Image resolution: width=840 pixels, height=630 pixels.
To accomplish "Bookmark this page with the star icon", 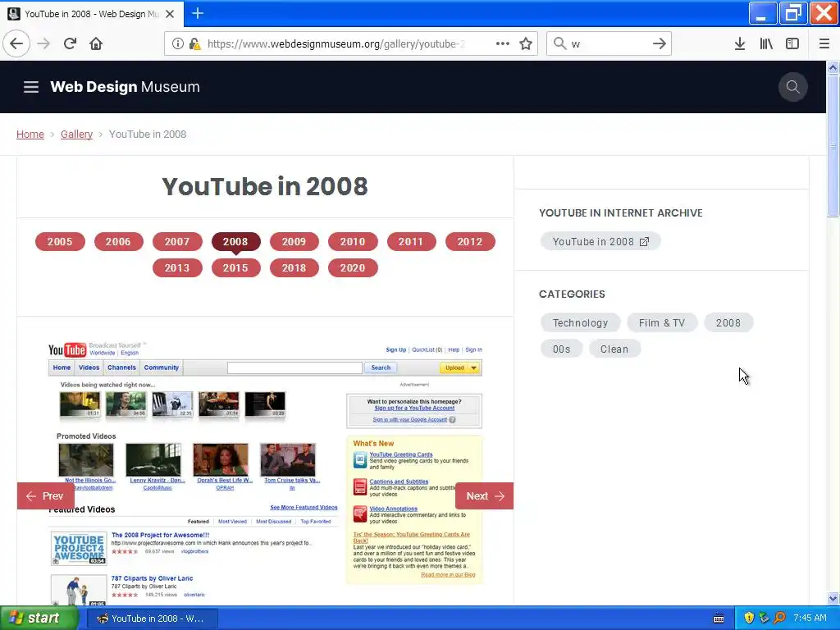I will [526, 43].
